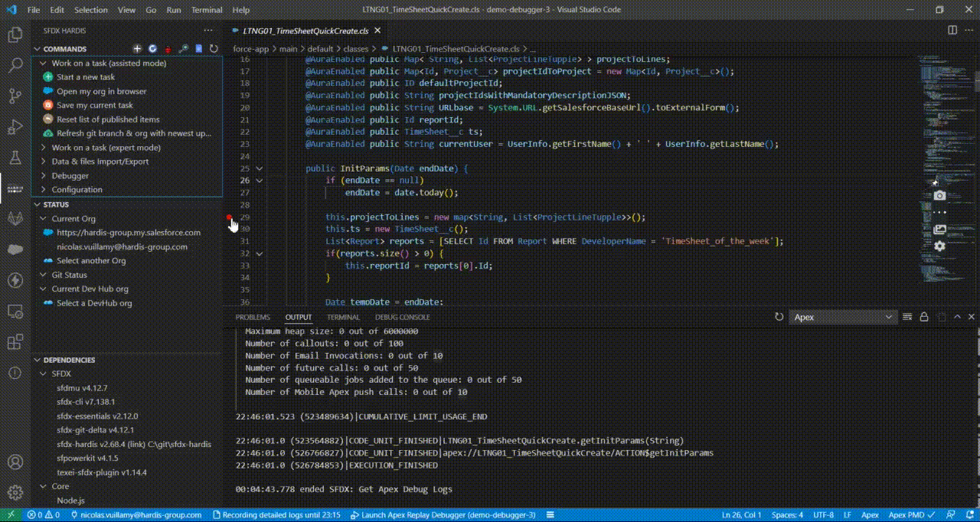Open the Salesforce cloud view in activity bar
The width and height of the screenshot is (980, 522).
pos(15,250)
